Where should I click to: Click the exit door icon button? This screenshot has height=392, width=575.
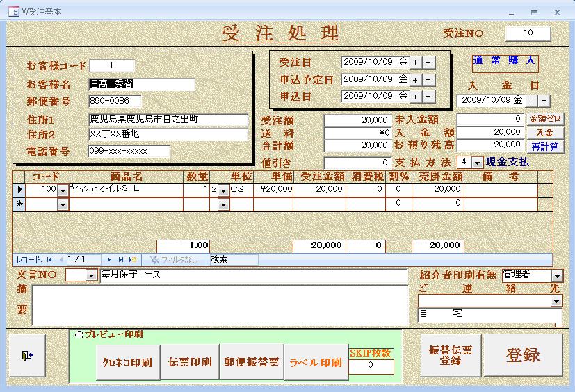[x=26, y=355]
